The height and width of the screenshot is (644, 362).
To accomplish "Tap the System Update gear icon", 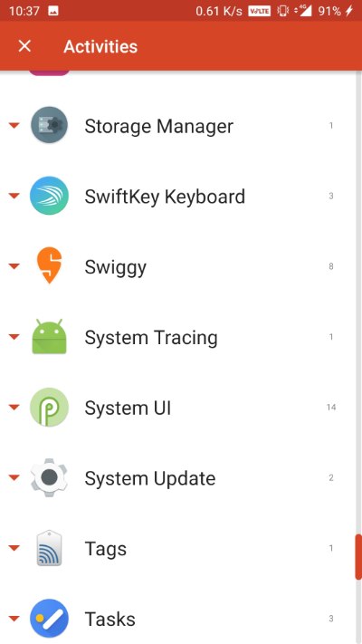I will [49, 477].
